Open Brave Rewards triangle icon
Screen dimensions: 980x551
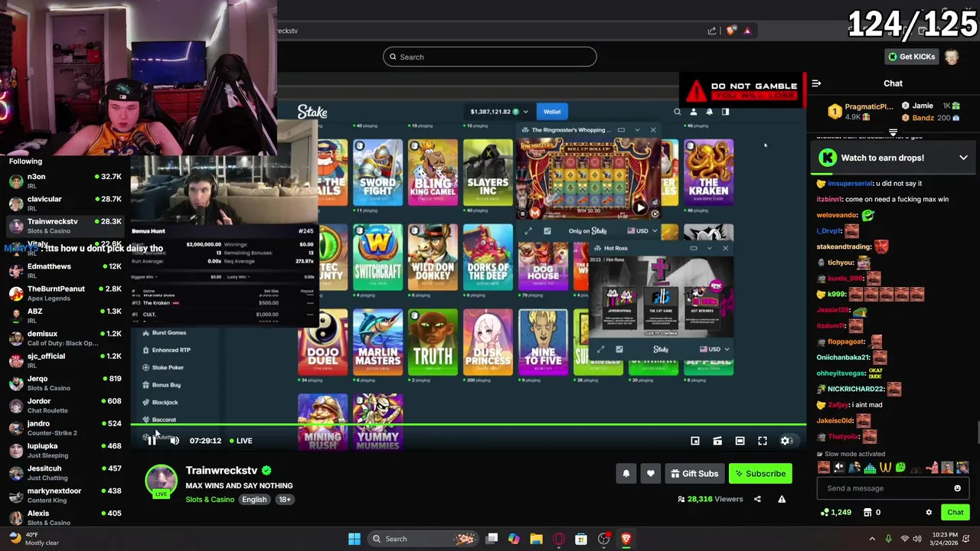point(747,31)
